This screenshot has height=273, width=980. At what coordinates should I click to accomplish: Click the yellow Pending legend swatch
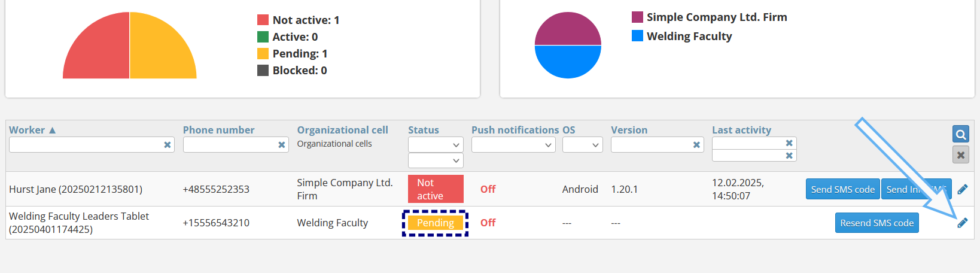pos(263,53)
